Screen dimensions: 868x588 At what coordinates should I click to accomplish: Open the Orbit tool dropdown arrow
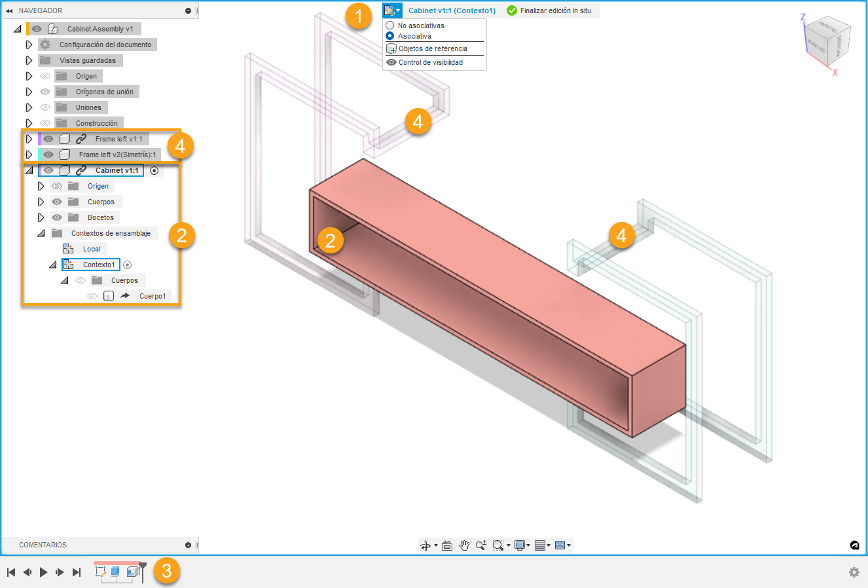[x=435, y=545]
